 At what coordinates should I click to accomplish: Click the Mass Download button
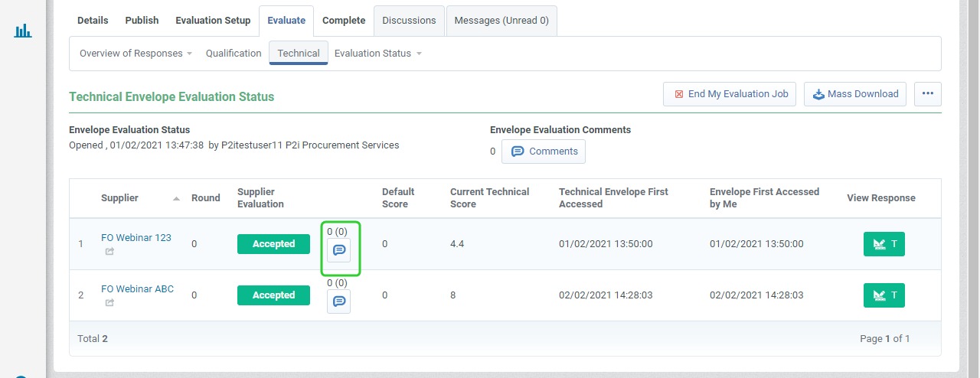(x=854, y=94)
